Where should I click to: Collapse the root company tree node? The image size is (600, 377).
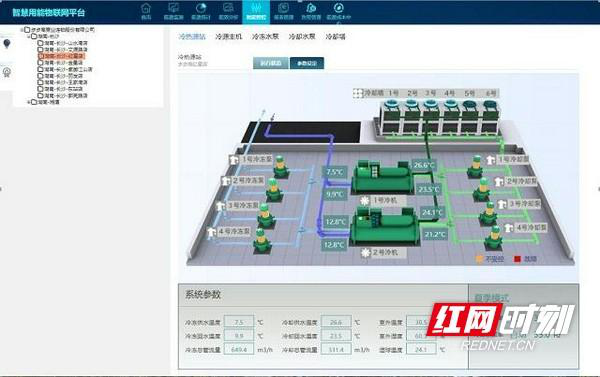coord(22,29)
